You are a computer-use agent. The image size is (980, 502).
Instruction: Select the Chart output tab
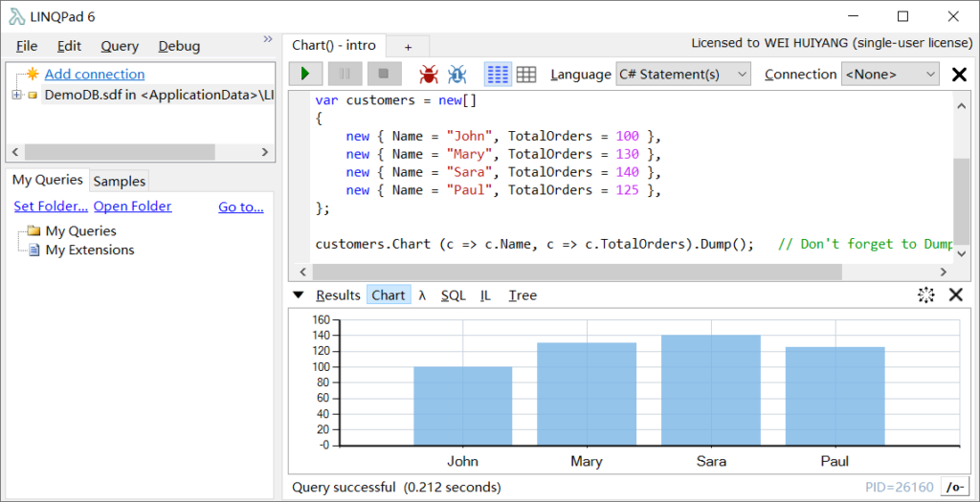coord(389,295)
